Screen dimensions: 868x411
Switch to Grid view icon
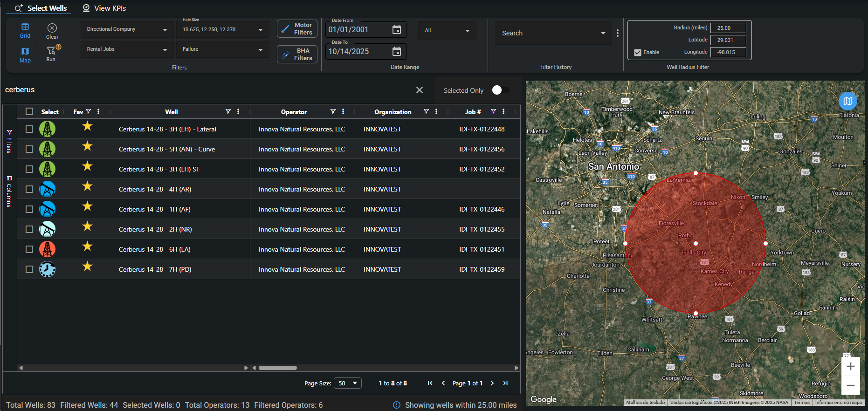pos(25,27)
